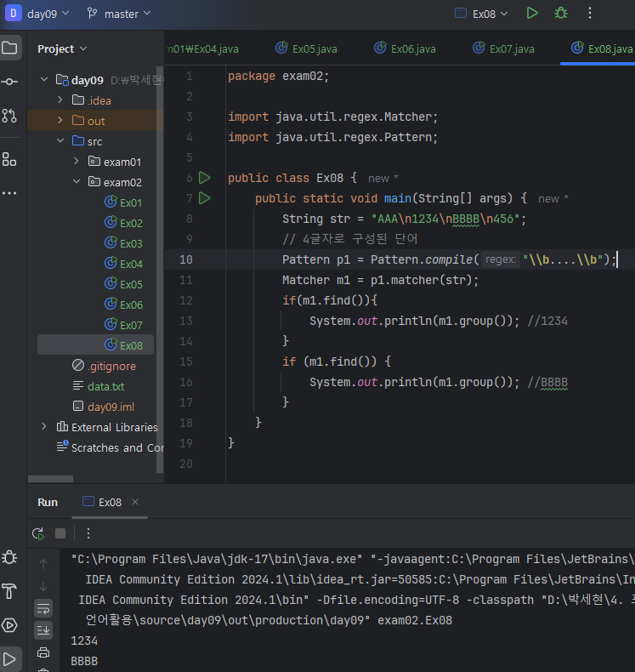Click the run gutter icon beside the main method
Screen dimensions: 635x672
[x=204, y=198]
